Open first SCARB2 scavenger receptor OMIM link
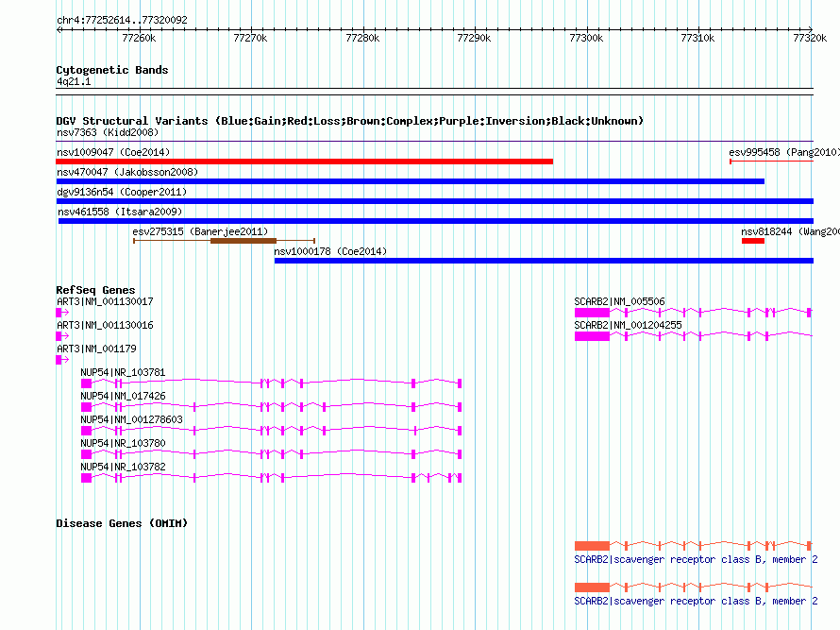840x630 pixels. [696, 560]
